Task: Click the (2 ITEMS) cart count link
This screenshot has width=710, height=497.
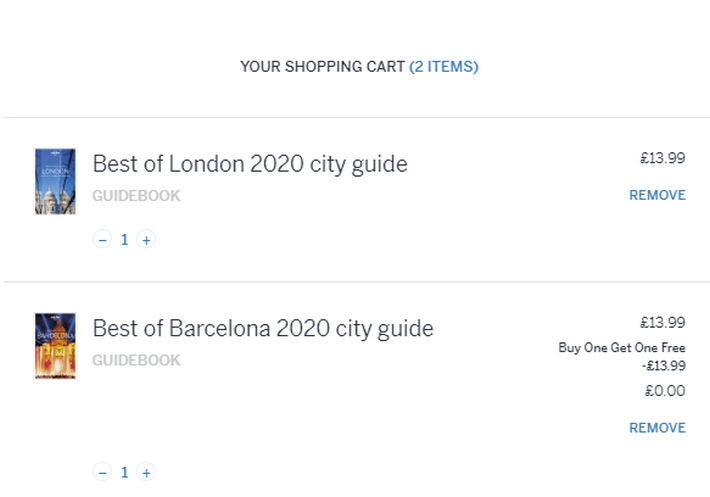Action: [444, 67]
